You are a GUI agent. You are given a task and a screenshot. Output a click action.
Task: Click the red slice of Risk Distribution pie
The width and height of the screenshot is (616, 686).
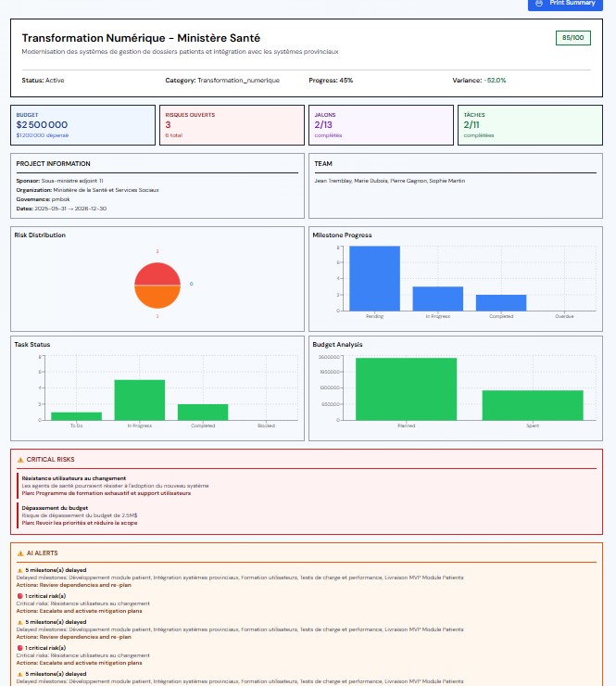click(157, 274)
